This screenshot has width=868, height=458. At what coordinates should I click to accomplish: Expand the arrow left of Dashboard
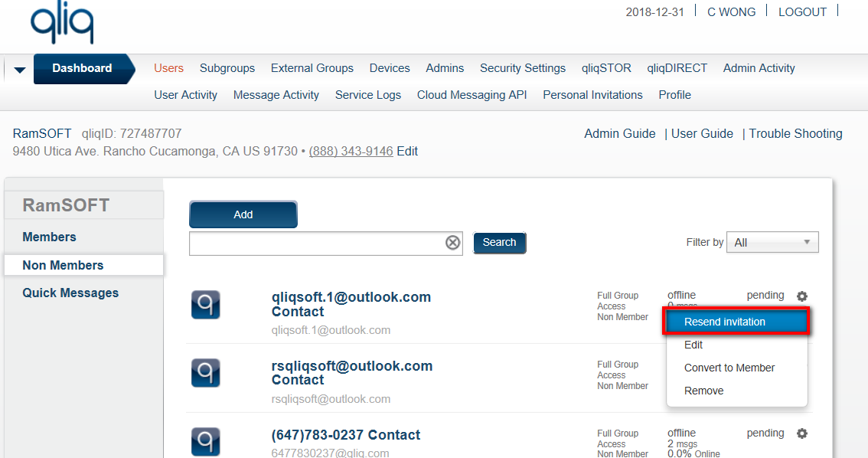tap(20, 70)
